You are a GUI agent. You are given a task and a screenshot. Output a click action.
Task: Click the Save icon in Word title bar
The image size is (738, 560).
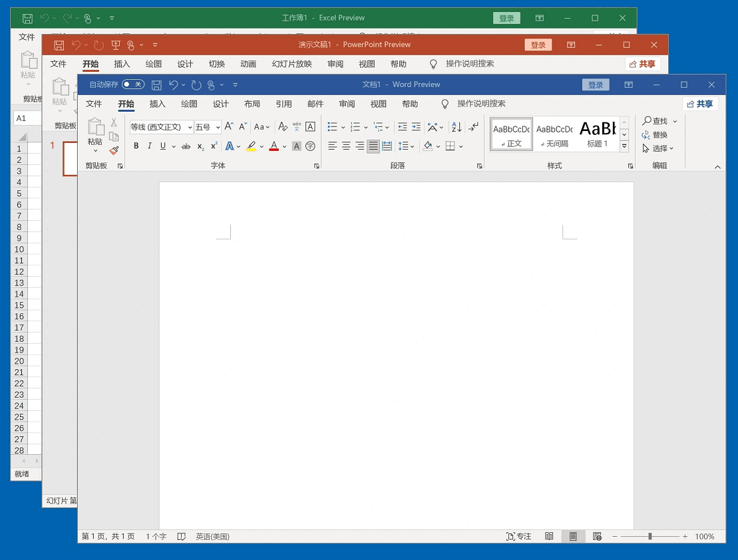pyautogui.click(x=156, y=84)
